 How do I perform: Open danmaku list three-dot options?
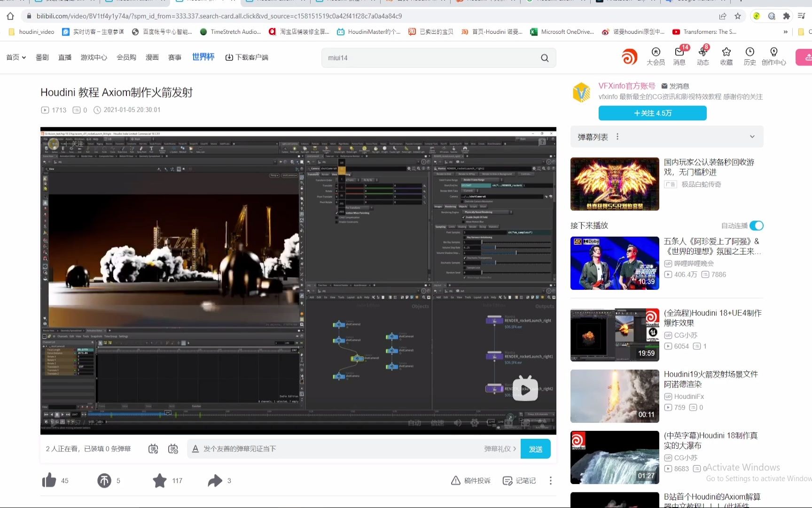[617, 137]
